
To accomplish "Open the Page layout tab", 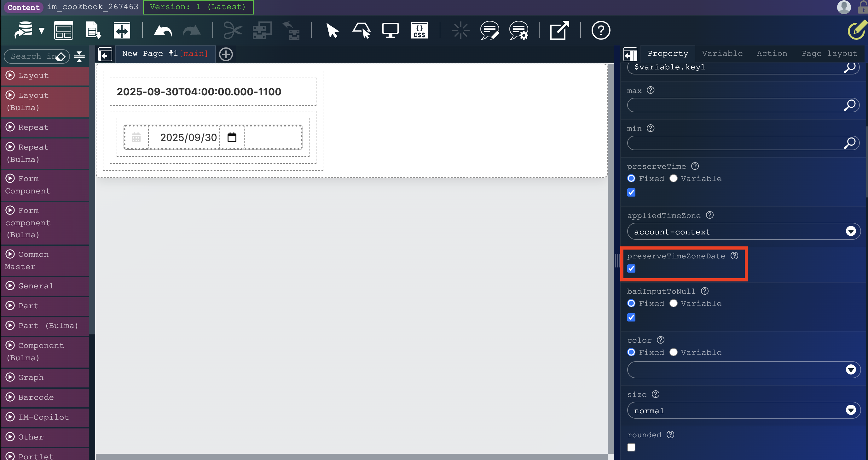I will 829,54.
